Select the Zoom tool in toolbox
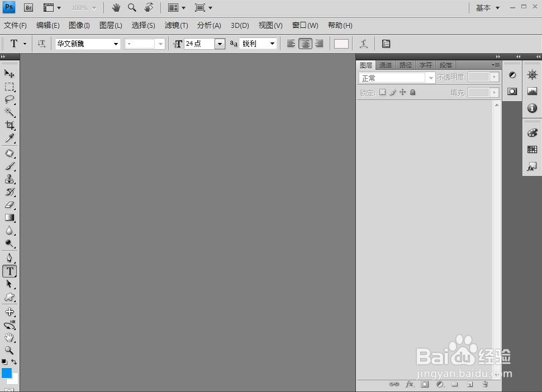 coord(9,350)
